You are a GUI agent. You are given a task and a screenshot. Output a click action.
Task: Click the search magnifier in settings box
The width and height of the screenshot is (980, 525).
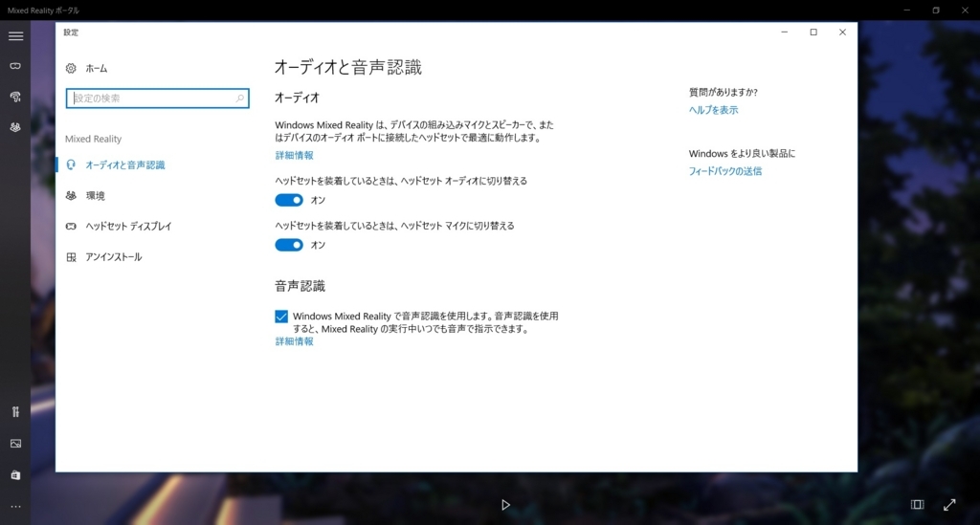[239, 98]
